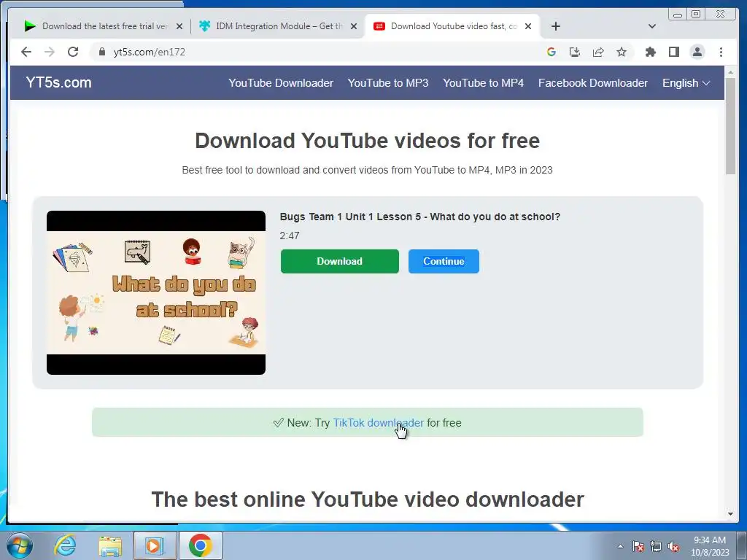
Task: Switch to the IDM Integration Module tab
Action: (276, 26)
